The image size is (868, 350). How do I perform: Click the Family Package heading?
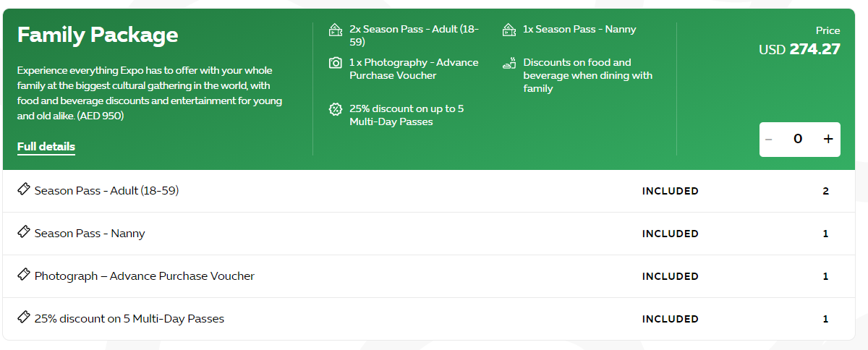pos(98,35)
